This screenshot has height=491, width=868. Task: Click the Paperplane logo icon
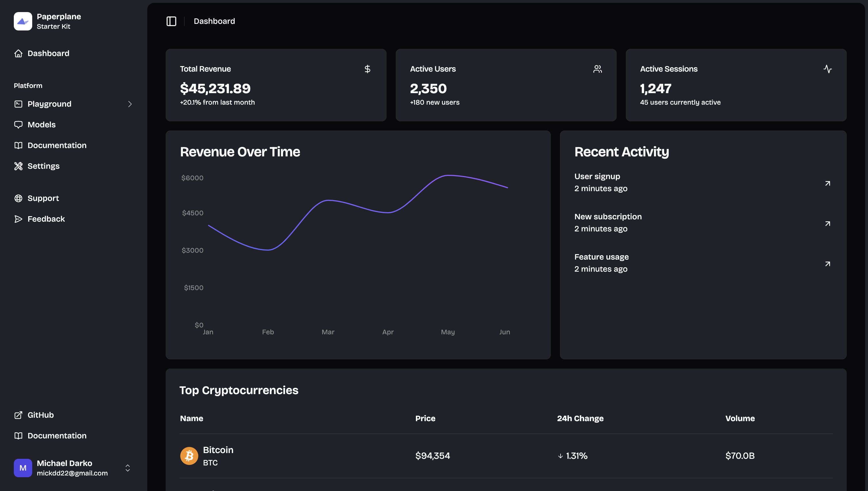pyautogui.click(x=23, y=21)
